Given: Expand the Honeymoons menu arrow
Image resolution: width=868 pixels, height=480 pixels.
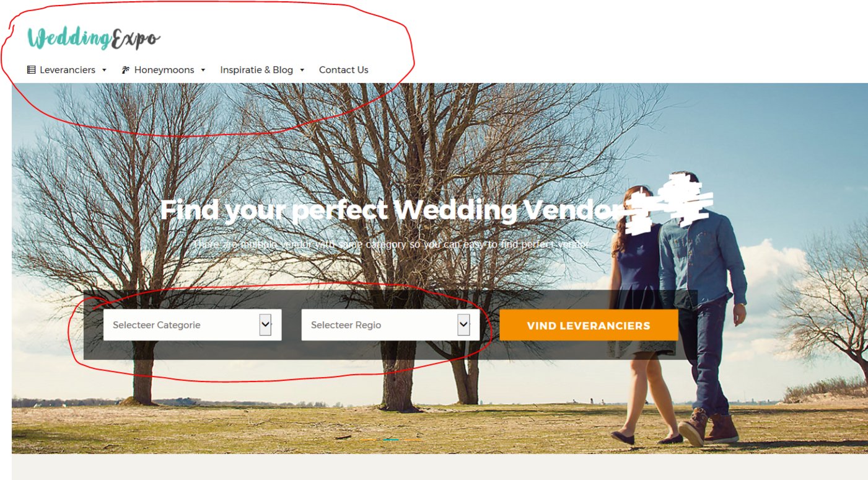Looking at the screenshot, I should tap(203, 70).
